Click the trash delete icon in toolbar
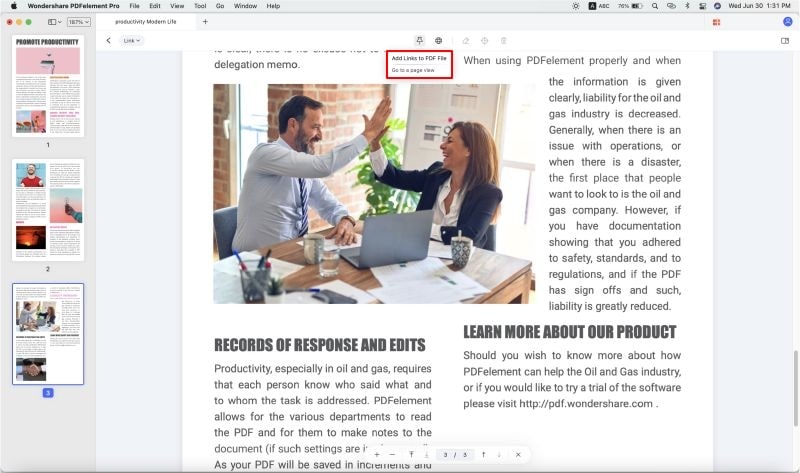The width and height of the screenshot is (800, 473). [x=503, y=40]
